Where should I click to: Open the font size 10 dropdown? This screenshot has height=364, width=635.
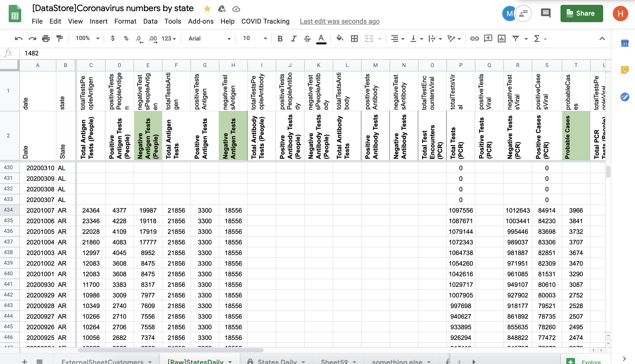click(x=255, y=38)
